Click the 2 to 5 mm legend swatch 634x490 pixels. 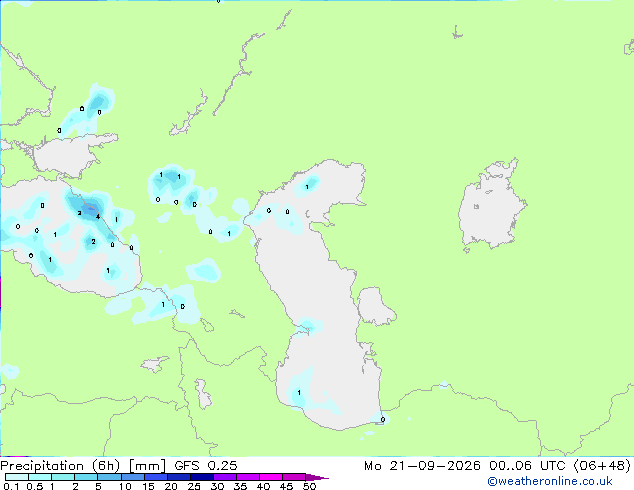(87, 477)
